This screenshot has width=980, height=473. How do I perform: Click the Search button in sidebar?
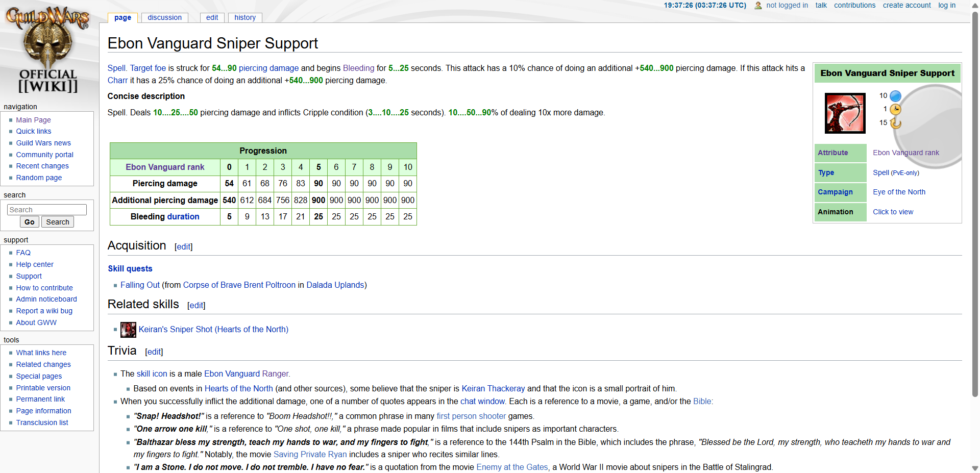[x=58, y=222]
